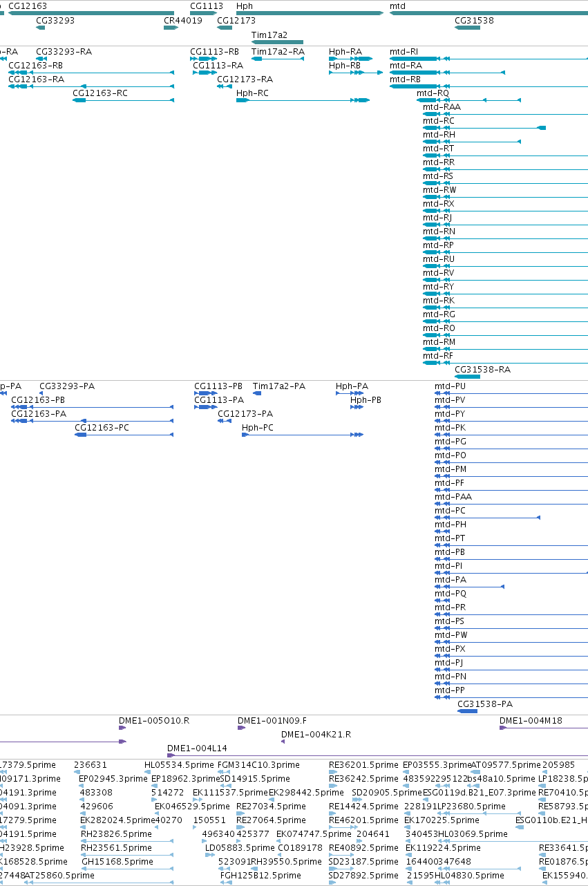Open the CR44019 gene label

click(183, 21)
